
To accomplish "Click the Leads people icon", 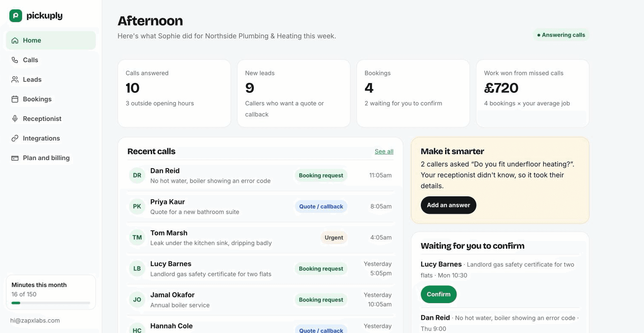I will coord(15,80).
